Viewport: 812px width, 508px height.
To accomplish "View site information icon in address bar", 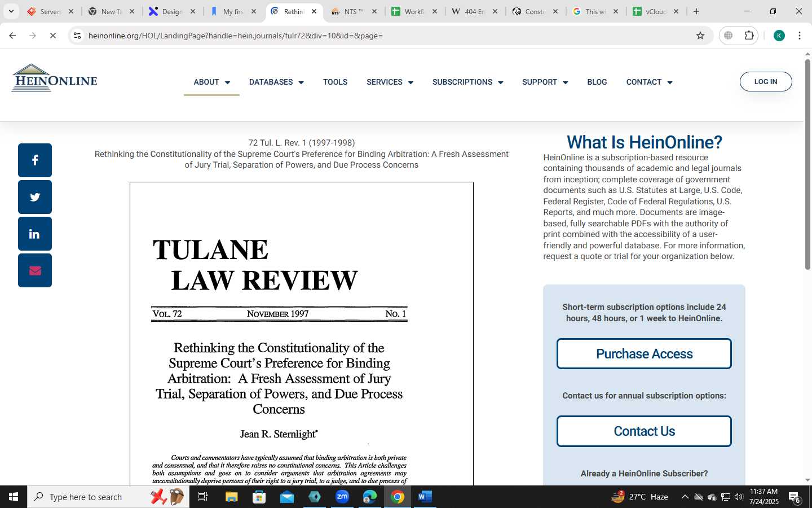I will tap(77, 36).
